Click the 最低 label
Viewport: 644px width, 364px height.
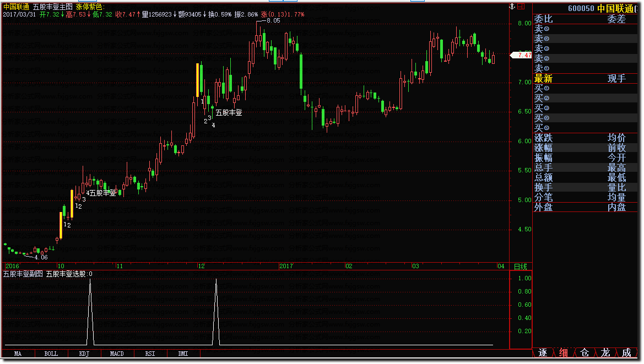pos(616,177)
